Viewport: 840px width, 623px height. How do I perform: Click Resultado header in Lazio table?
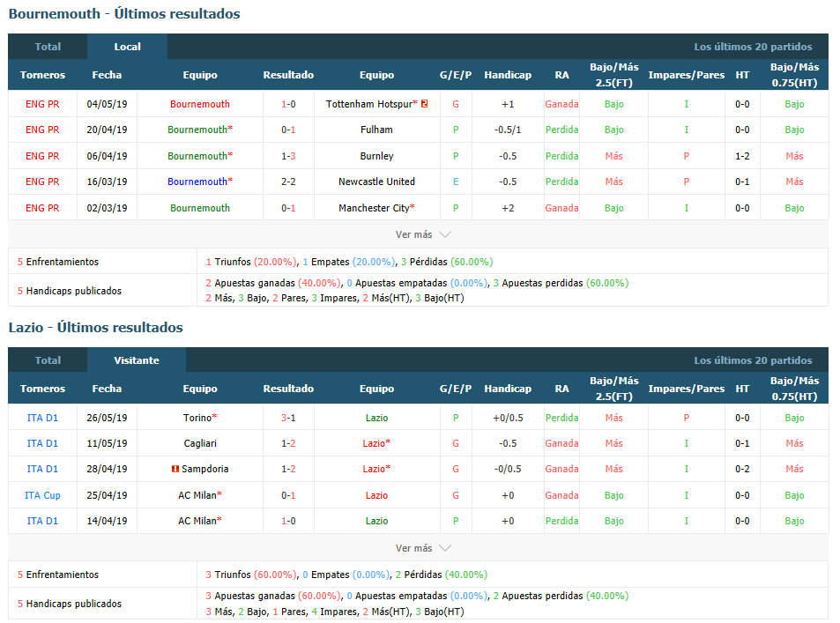(x=288, y=389)
